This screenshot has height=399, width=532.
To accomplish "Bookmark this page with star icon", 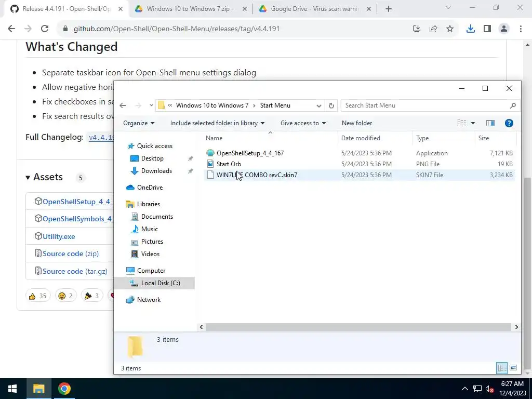I will [450, 29].
